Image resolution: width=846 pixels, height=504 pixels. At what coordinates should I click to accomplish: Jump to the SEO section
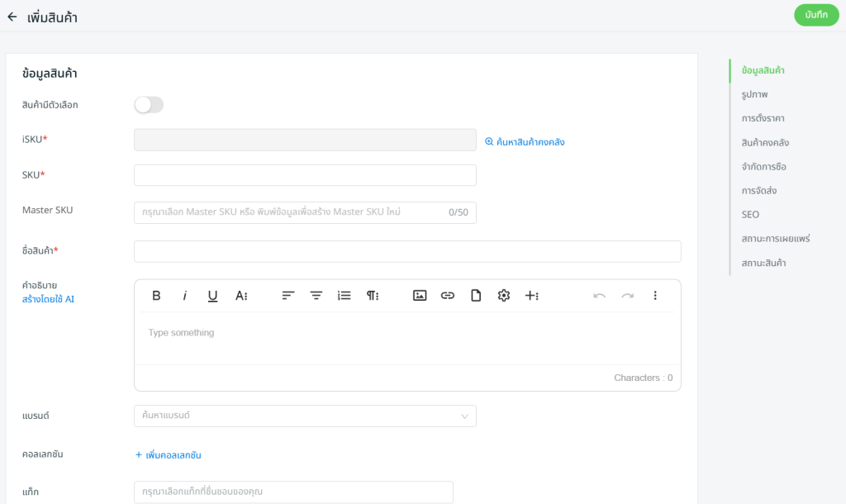(750, 215)
